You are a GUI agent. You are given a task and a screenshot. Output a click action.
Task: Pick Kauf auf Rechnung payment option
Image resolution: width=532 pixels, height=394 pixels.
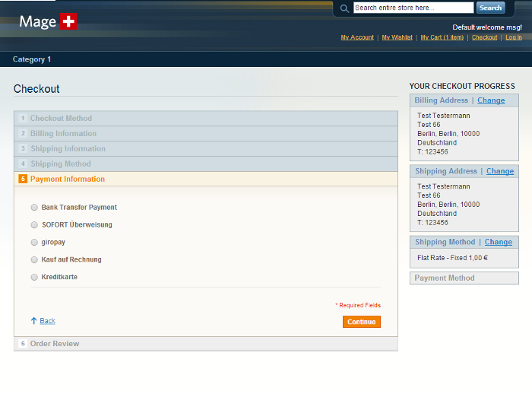(34, 260)
